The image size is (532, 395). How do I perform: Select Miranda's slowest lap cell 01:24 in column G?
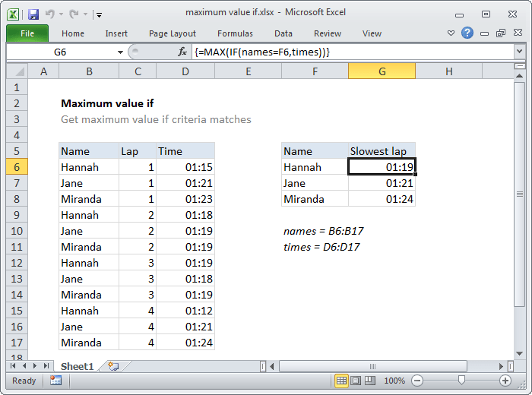coord(382,199)
